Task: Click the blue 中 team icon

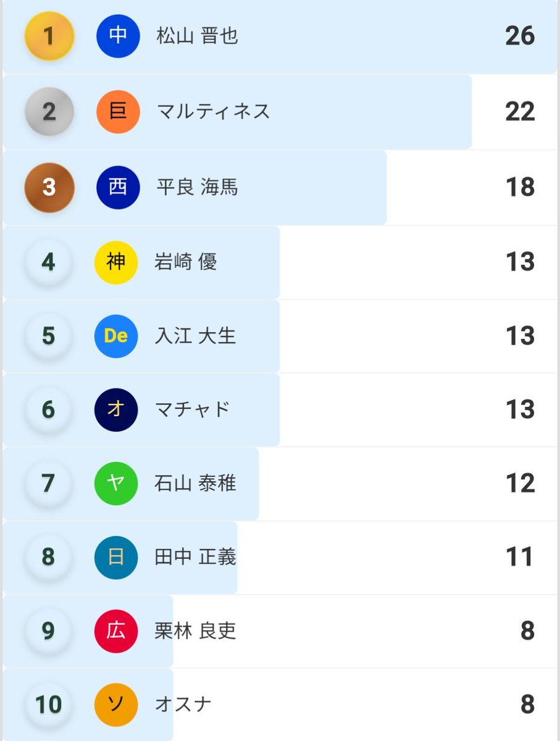Action: click(x=118, y=36)
